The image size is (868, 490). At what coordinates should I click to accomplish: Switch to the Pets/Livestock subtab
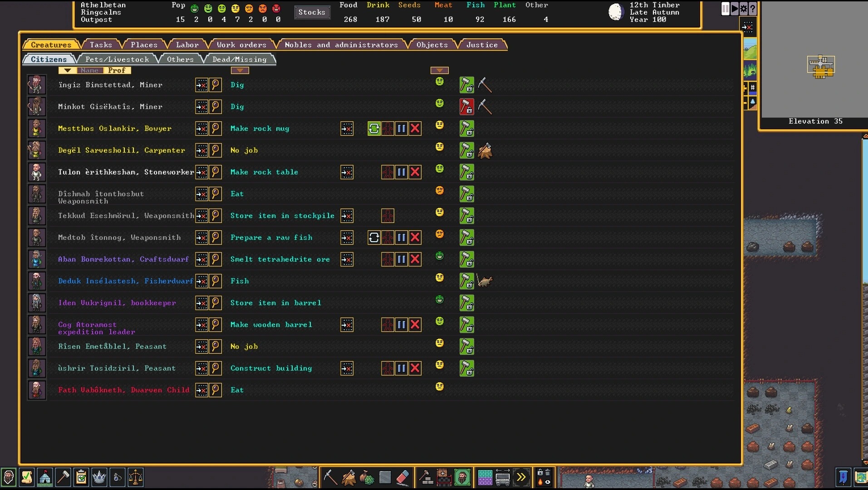click(117, 59)
